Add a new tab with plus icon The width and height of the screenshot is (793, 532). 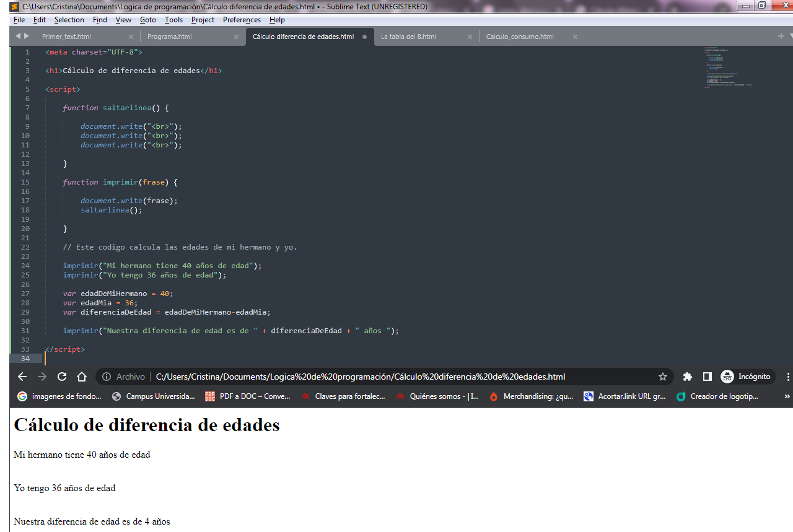(781, 37)
